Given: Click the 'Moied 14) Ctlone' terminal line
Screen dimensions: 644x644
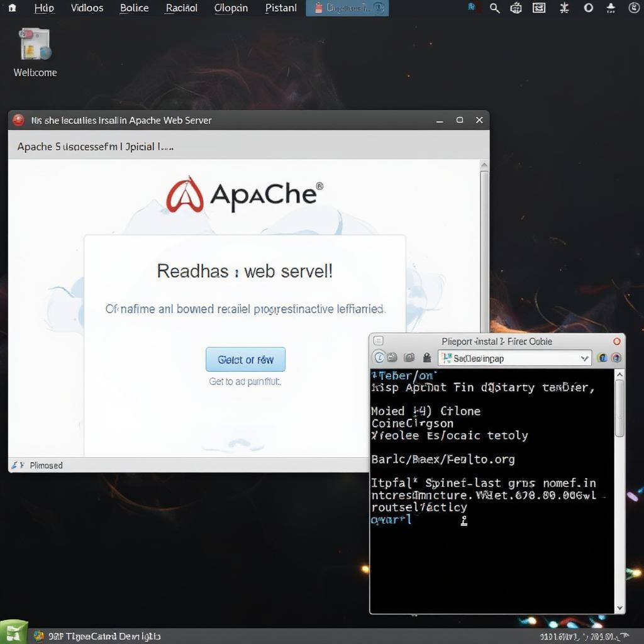Looking at the screenshot, I should pyautogui.click(x=426, y=411).
